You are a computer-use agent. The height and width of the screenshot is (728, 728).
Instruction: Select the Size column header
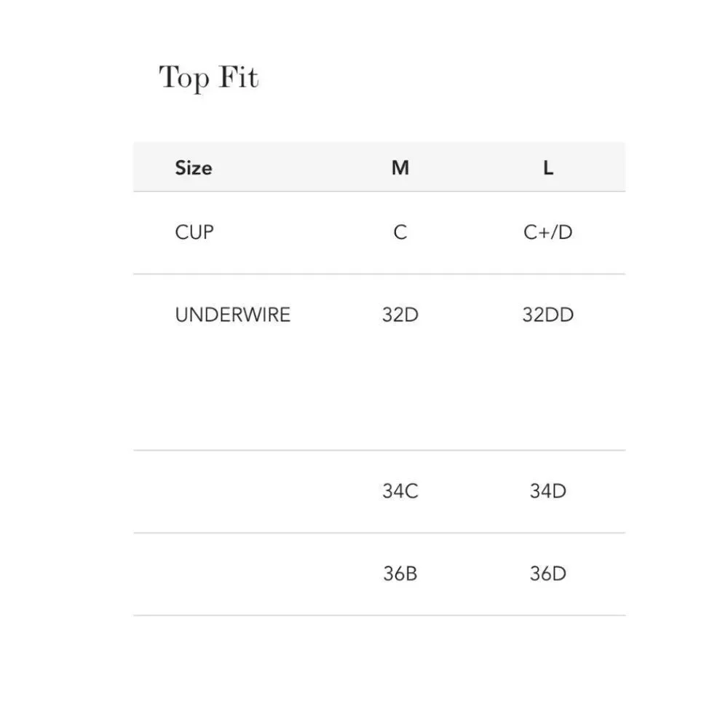(x=194, y=167)
